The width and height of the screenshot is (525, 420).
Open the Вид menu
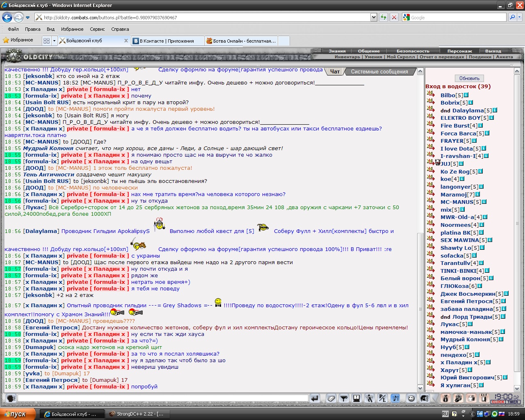click(x=50, y=29)
